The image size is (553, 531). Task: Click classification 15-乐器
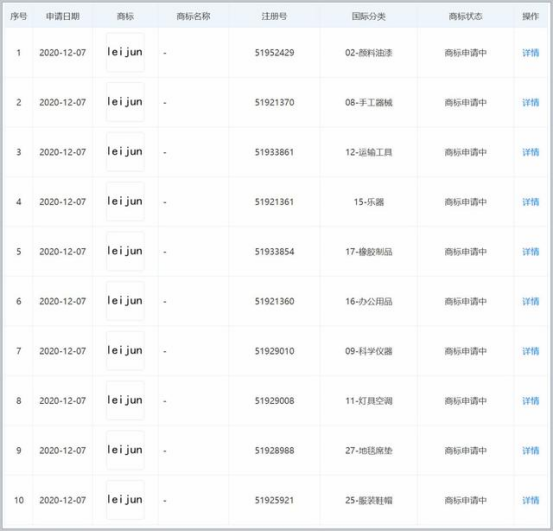tap(369, 202)
